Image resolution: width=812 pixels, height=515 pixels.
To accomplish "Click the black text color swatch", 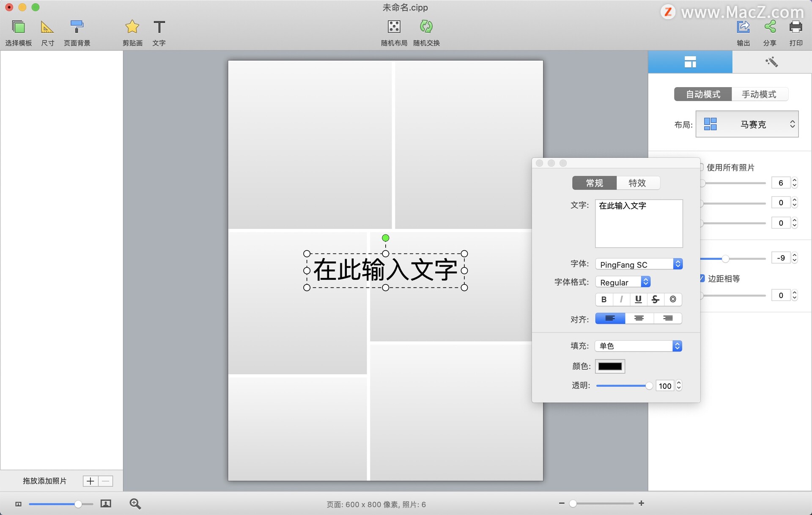I will tap(610, 366).
